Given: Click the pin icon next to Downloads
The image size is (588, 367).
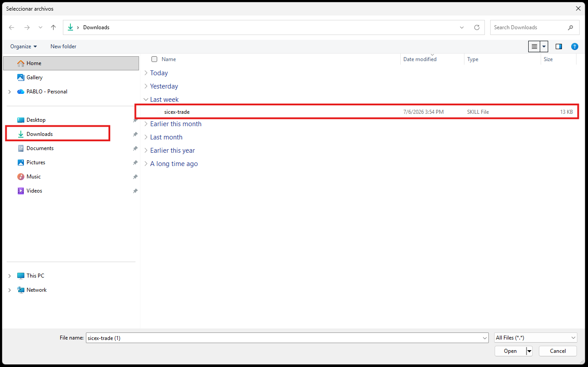Looking at the screenshot, I should pos(135,134).
